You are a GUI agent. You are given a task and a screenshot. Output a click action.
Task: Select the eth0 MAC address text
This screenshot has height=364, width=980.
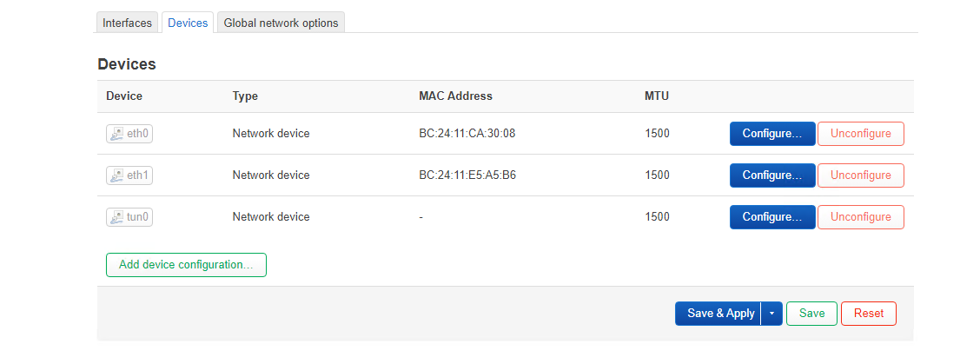[467, 134]
